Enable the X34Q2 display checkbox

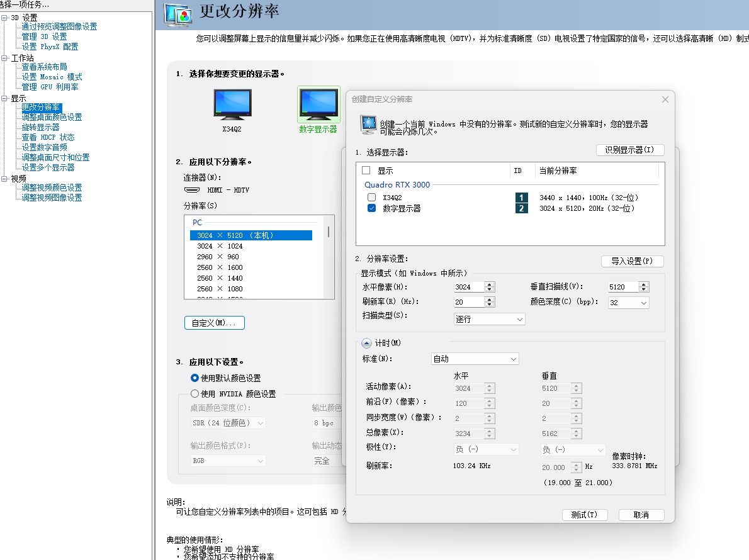point(371,198)
